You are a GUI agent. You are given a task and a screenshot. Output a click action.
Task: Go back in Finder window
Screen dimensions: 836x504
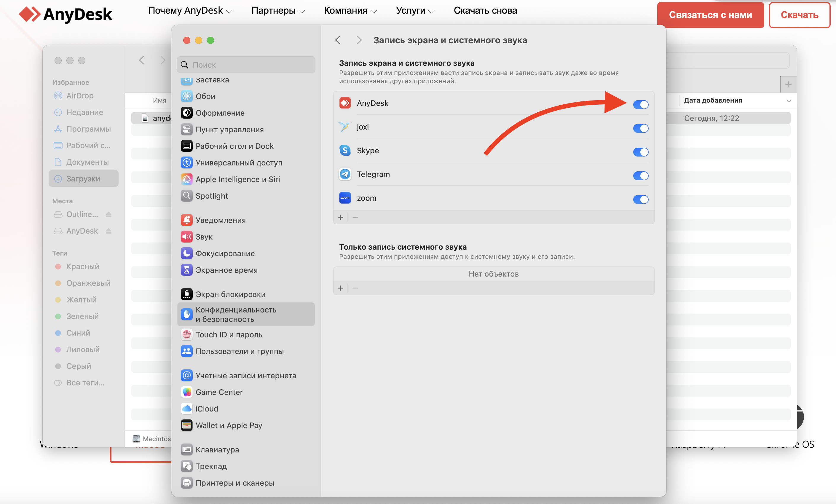pyautogui.click(x=142, y=60)
